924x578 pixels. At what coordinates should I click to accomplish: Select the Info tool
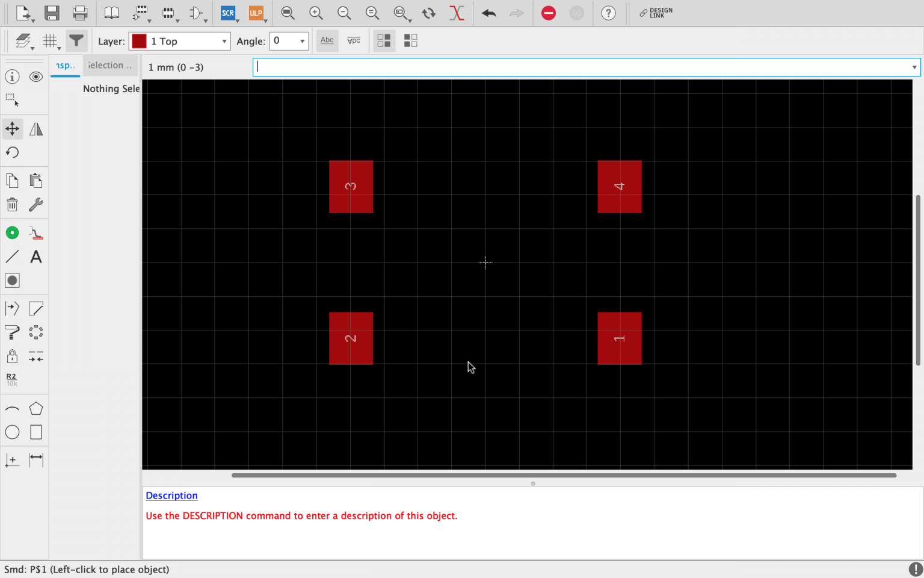point(12,76)
